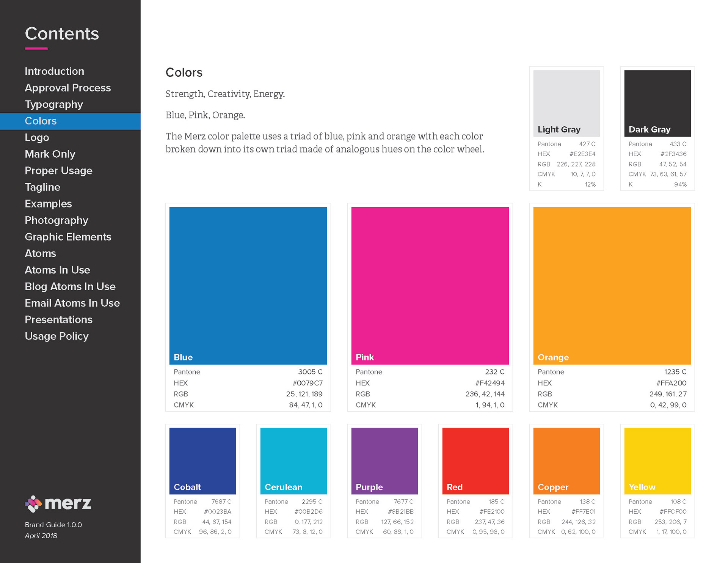Click the Copper color swatch

(566, 461)
